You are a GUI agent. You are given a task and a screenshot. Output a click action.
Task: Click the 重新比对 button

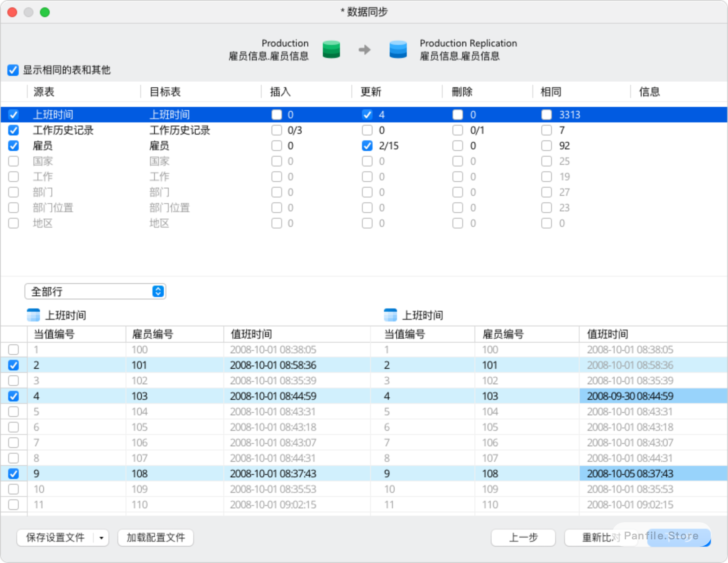pos(600,538)
